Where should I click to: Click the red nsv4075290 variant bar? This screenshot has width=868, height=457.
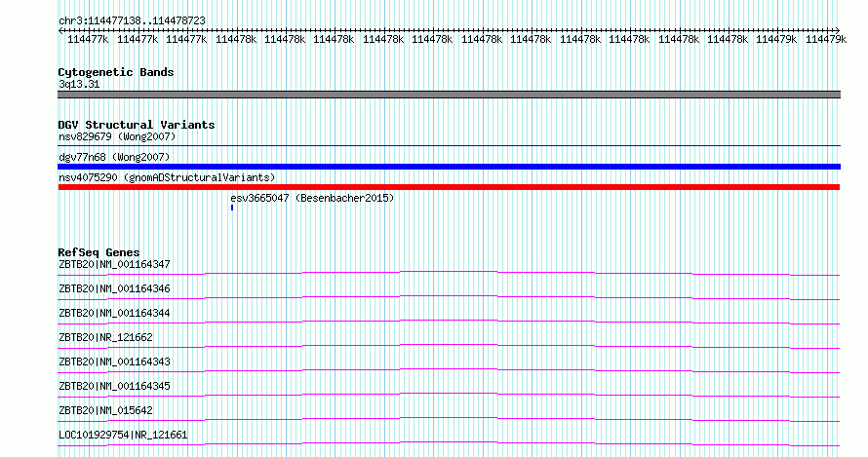tap(449, 187)
